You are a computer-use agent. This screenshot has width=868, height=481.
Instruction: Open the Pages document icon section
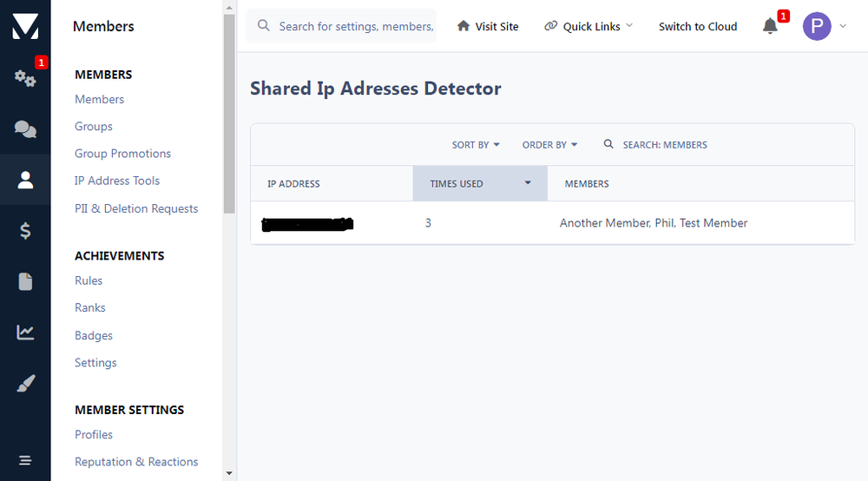(25, 281)
